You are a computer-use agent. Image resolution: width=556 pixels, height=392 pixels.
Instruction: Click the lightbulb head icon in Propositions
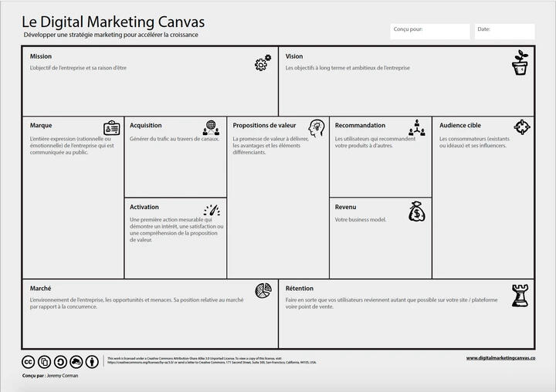(316, 128)
